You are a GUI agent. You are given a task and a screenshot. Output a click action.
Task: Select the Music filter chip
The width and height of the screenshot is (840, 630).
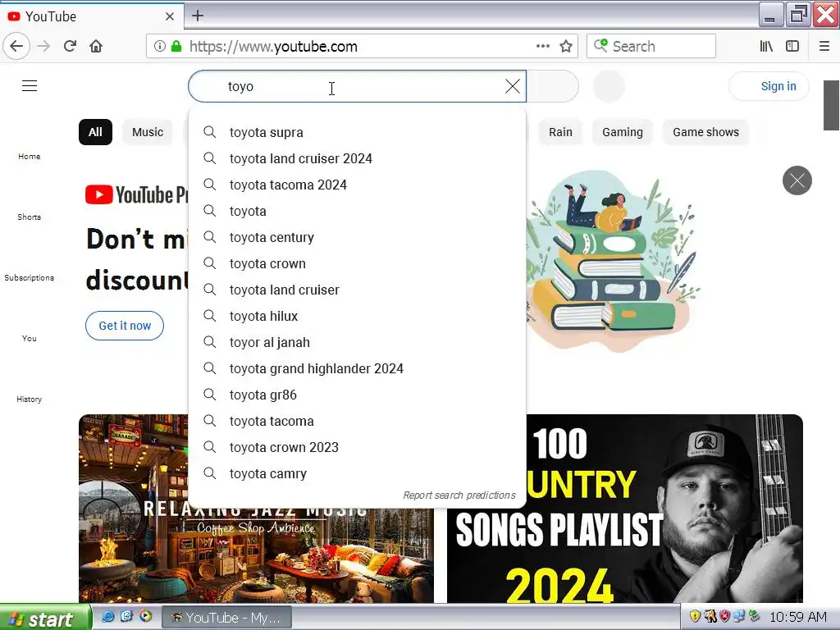(x=148, y=132)
